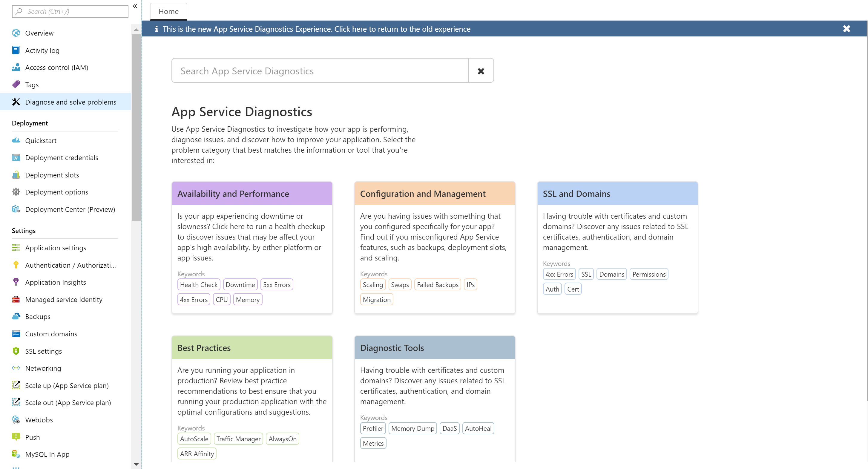The height and width of the screenshot is (469, 868).
Task: Select the Health Check keyword tag
Action: click(198, 284)
